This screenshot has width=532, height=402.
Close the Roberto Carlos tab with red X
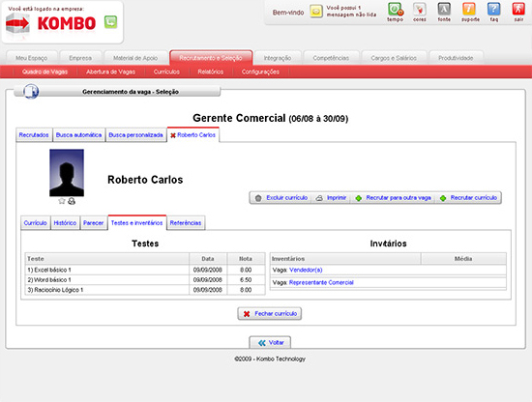tap(173, 135)
